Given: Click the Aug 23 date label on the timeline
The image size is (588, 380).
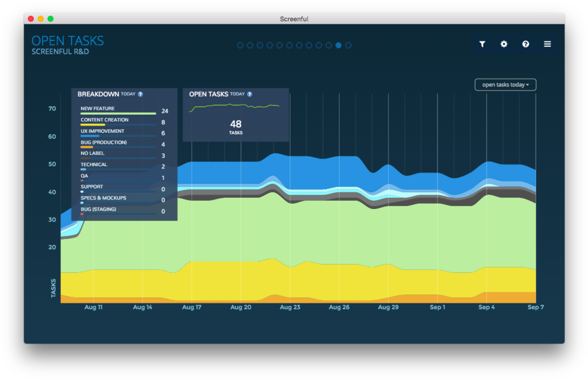Looking at the screenshot, I should (290, 307).
